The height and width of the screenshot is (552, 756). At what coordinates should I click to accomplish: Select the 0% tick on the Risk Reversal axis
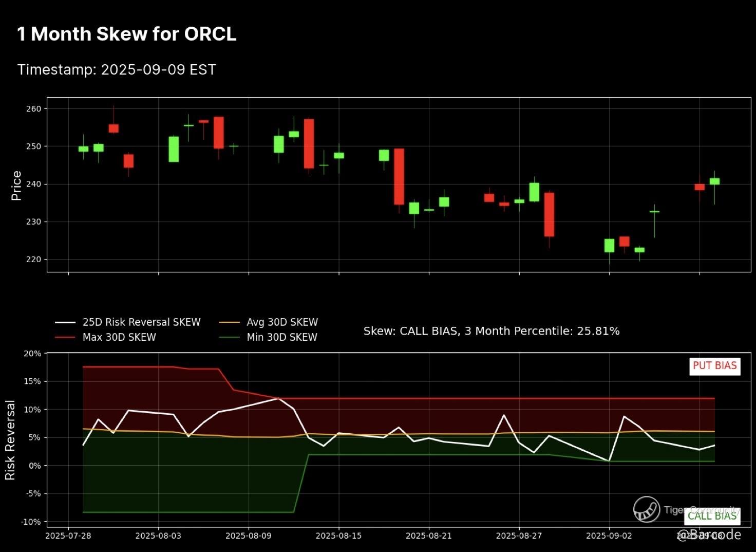pyautogui.click(x=34, y=466)
